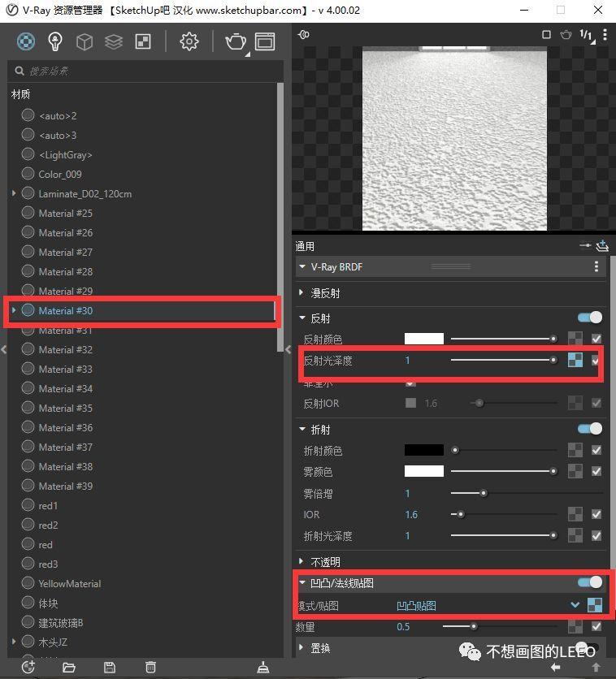The image size is (616, 679).
Task: Open texture slot for 反射光泽度
Action: [575, 360]
